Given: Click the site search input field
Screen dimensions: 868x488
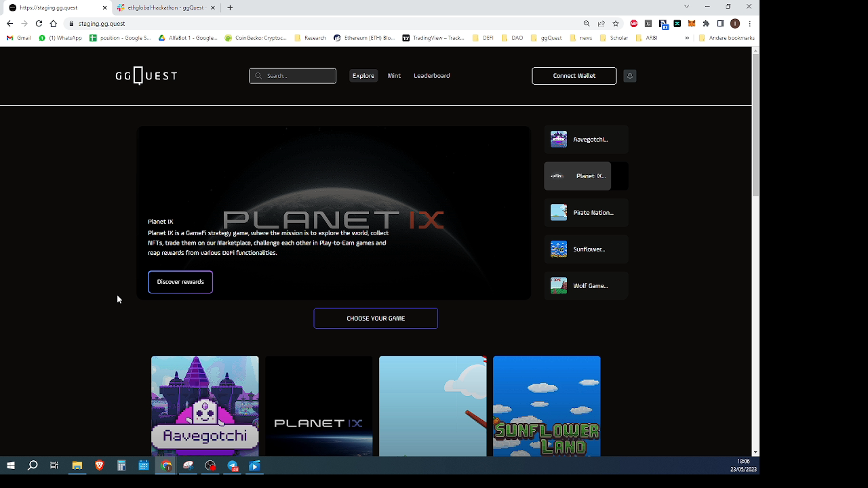Looking at the screenshot, I should tap(292, 76).
